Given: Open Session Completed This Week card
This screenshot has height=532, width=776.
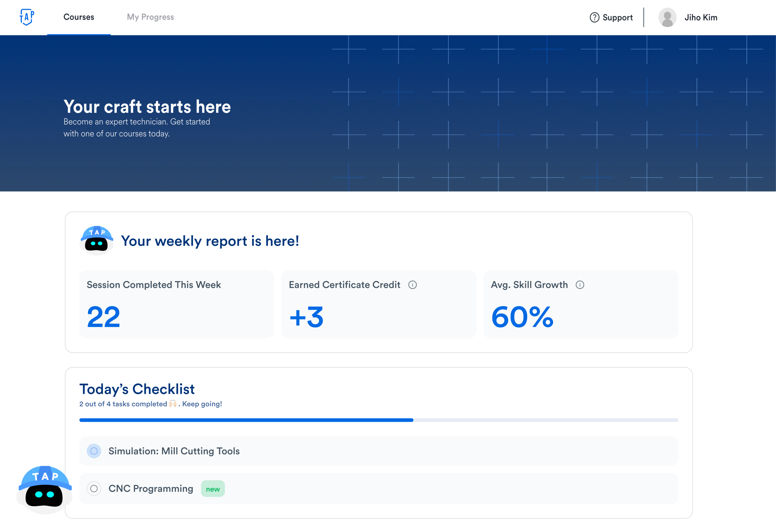Looking at the screenshot, I should coord(177,304).
